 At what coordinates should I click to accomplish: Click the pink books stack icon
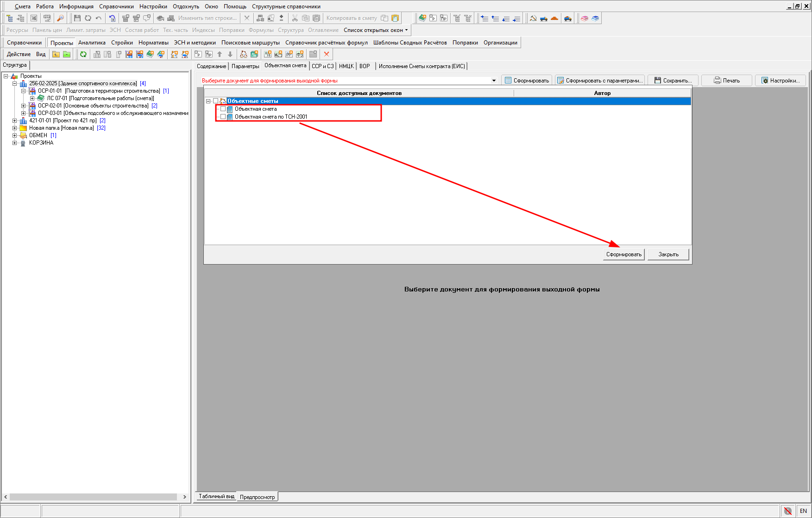point(585,18)
